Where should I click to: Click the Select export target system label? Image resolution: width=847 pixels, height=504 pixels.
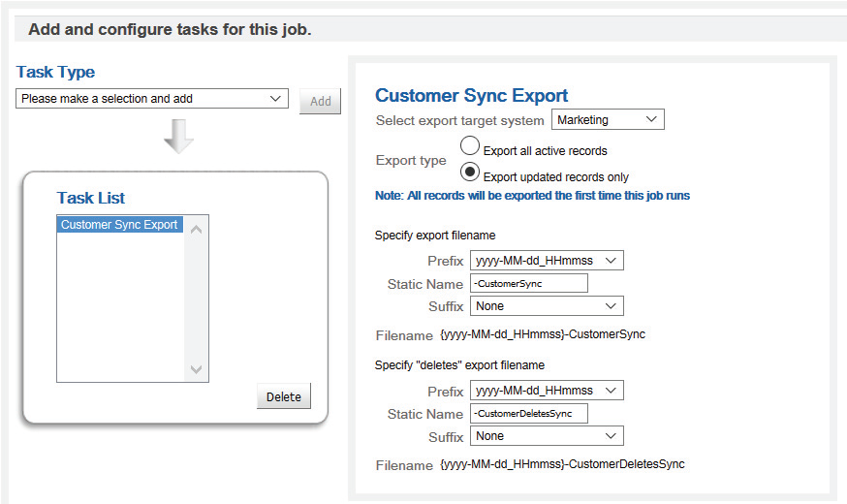(459, 120)
